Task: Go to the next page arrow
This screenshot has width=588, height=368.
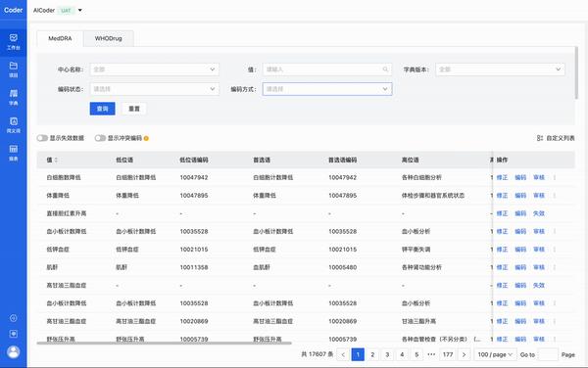Action: (464, 354)
